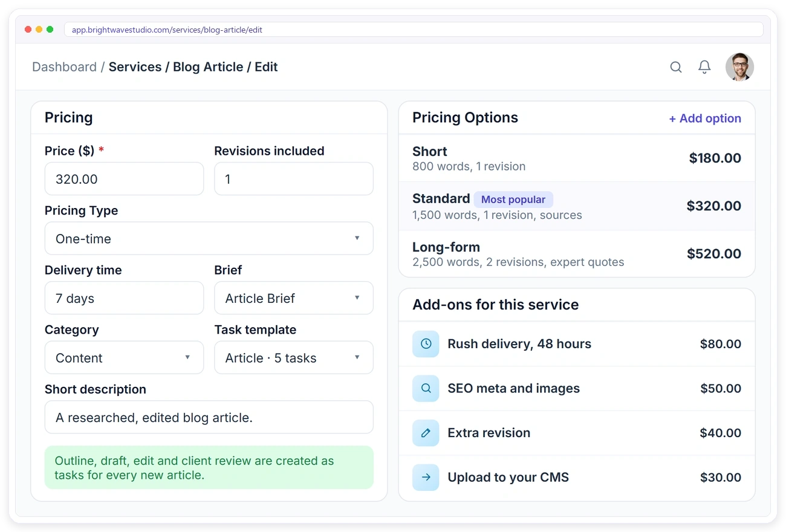
Task: Click the Rush delivery, 48 hours label
Action: [x=519, y=344]
